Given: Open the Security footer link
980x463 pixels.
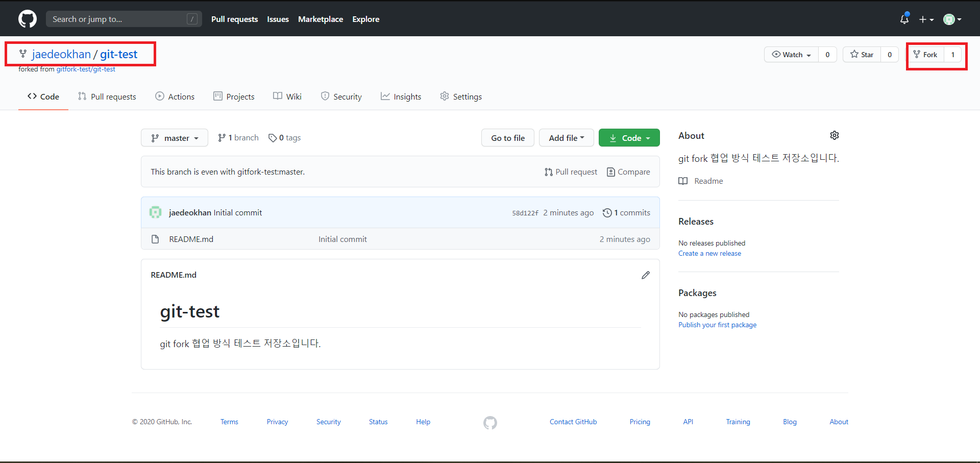Looking at the screenshot, I should (x=328, y=422).
